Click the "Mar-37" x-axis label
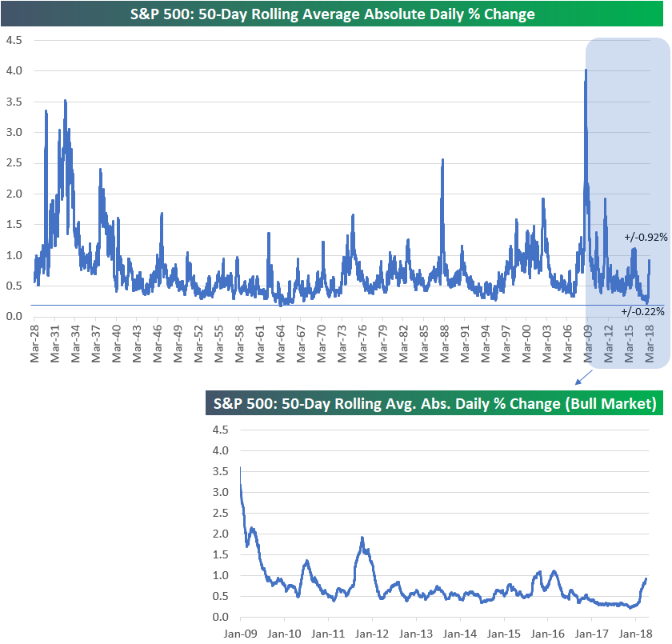This screenshot has height=644, width=672. (x=96, y=344)
